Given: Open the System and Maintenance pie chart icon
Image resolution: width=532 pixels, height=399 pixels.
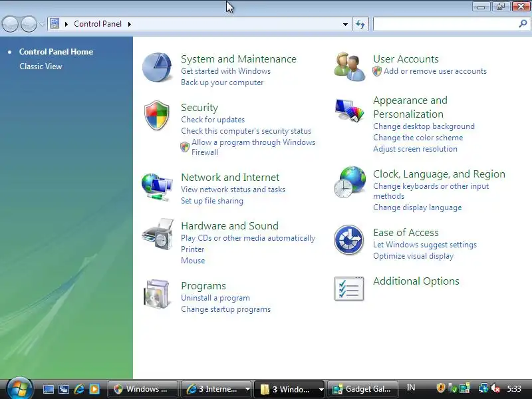Looking at the screenshot, I should (157, 67).
